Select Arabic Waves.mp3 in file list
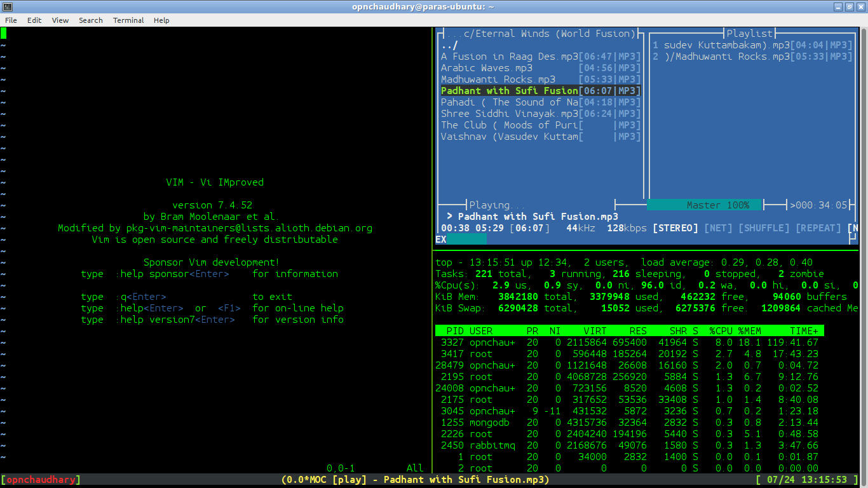Image resolution: width=868 pixels, height=488 pixels. [541, 68]
